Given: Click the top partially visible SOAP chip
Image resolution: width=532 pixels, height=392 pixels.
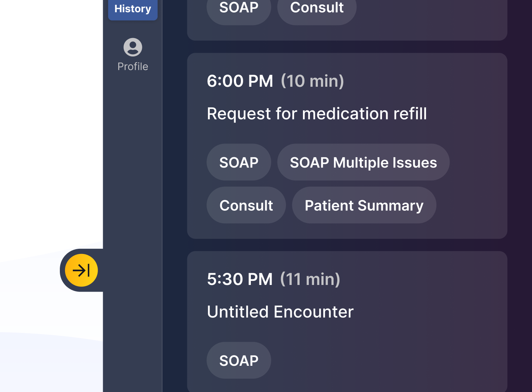Looking at the screenshot, I should 239,9.
